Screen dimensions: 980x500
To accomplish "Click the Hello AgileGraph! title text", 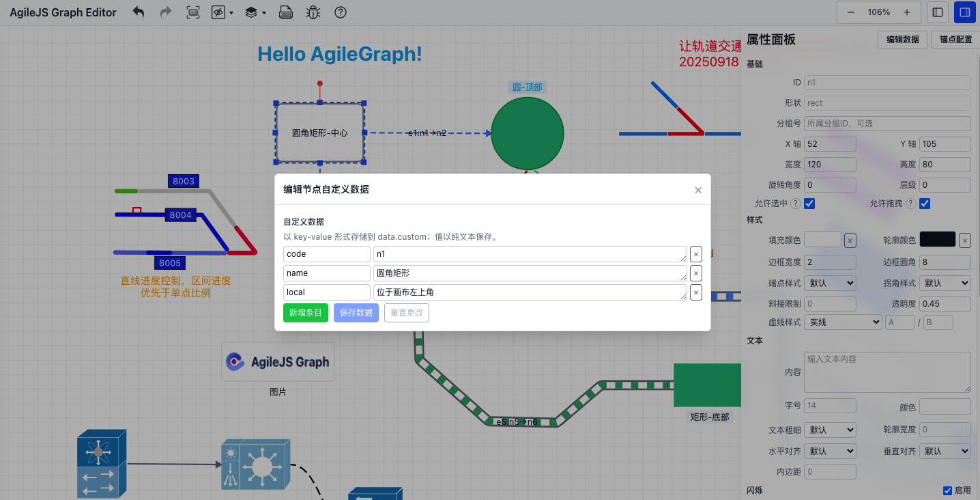I will 340,55.
